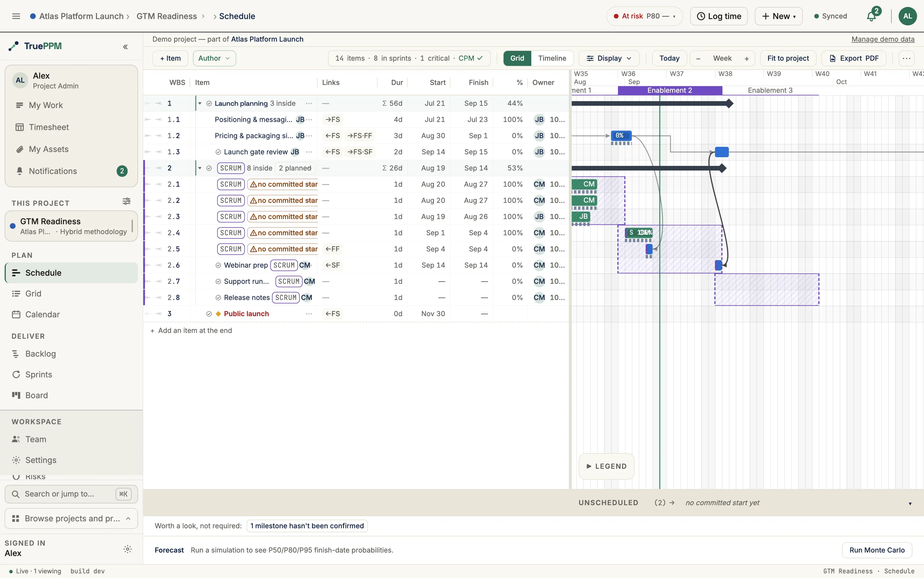Open the AL user avatar menu
This screenshot has width=924, height=578.
point(908,16)
